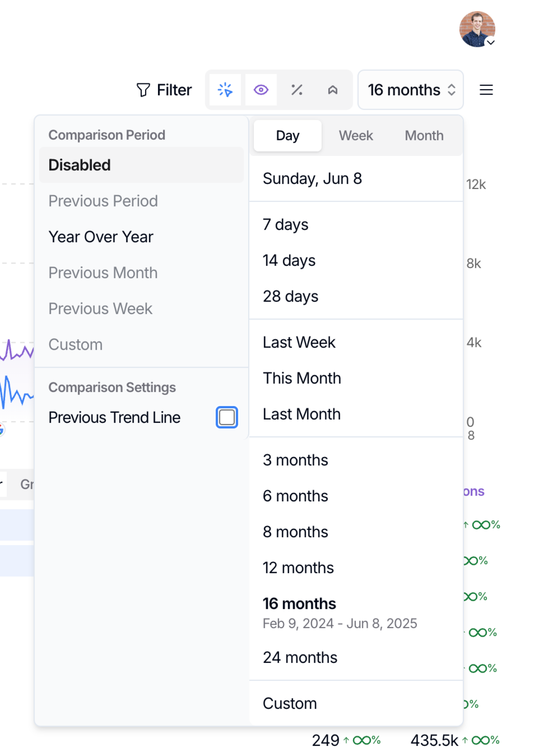Toggle the clicks metric cursor icon
Screen dimensions: 539x756
click(x=225, y=90)
